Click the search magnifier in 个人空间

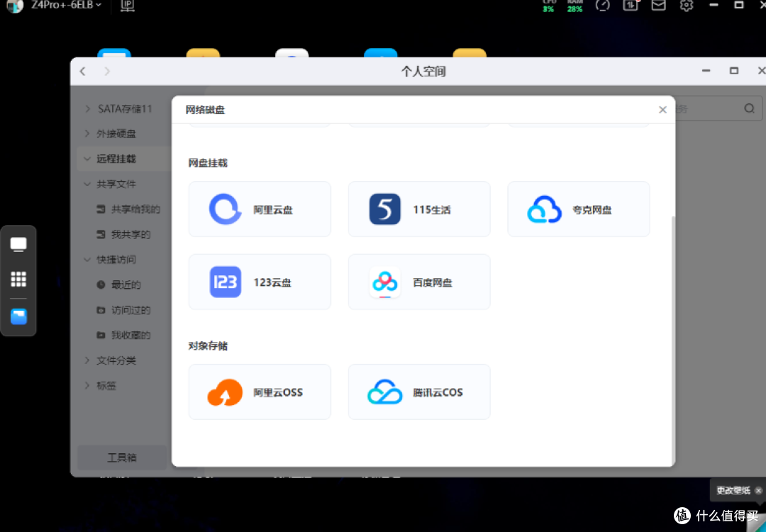coord(750,109)
